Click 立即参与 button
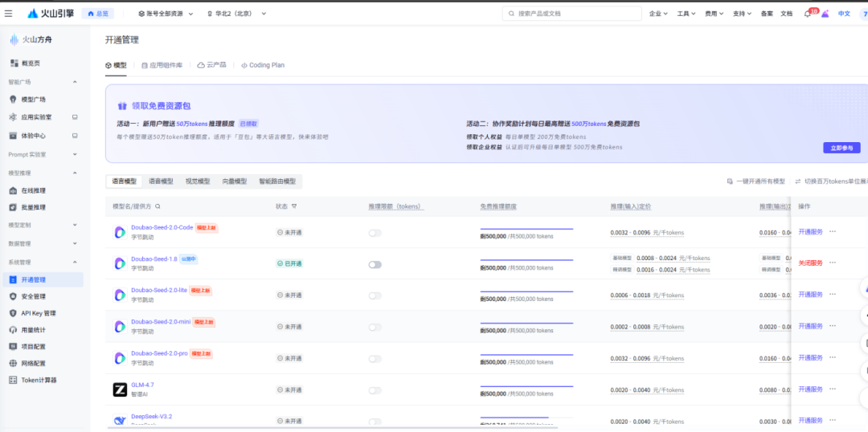The width and height of the screenshot is (868, 432). [841, 148]
